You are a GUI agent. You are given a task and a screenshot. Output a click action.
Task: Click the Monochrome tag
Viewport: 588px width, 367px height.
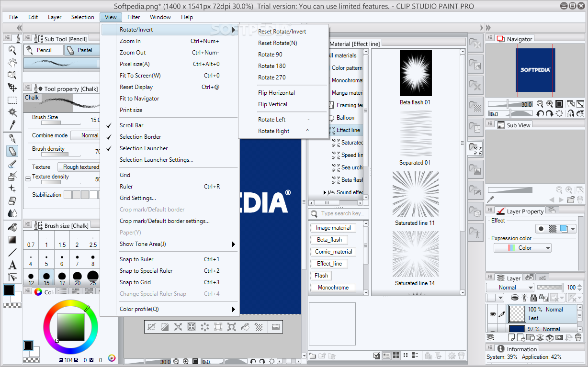coord(333,288)
